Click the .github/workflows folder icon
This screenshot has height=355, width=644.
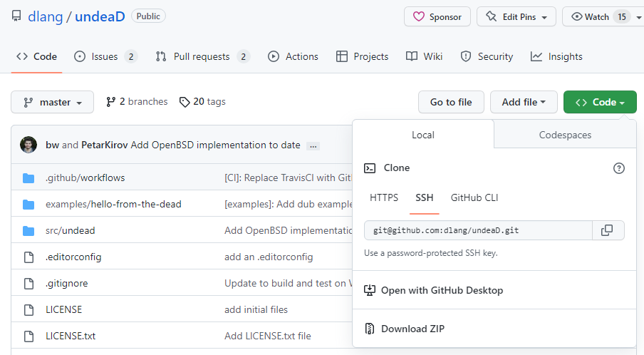(28, 177)
